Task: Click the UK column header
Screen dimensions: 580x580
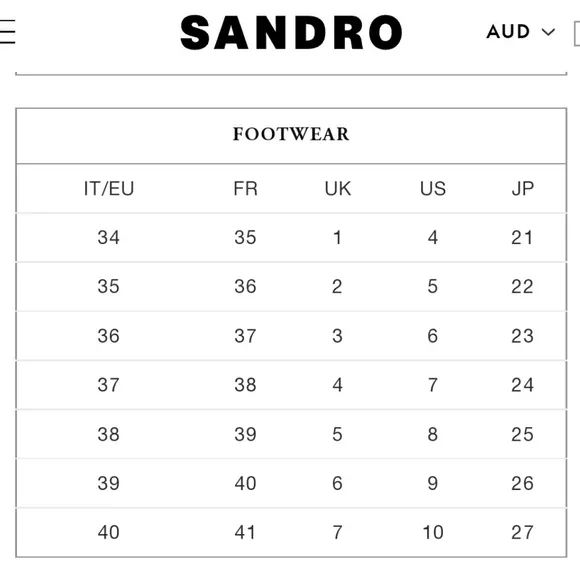Action: click(x=337, y=189)
